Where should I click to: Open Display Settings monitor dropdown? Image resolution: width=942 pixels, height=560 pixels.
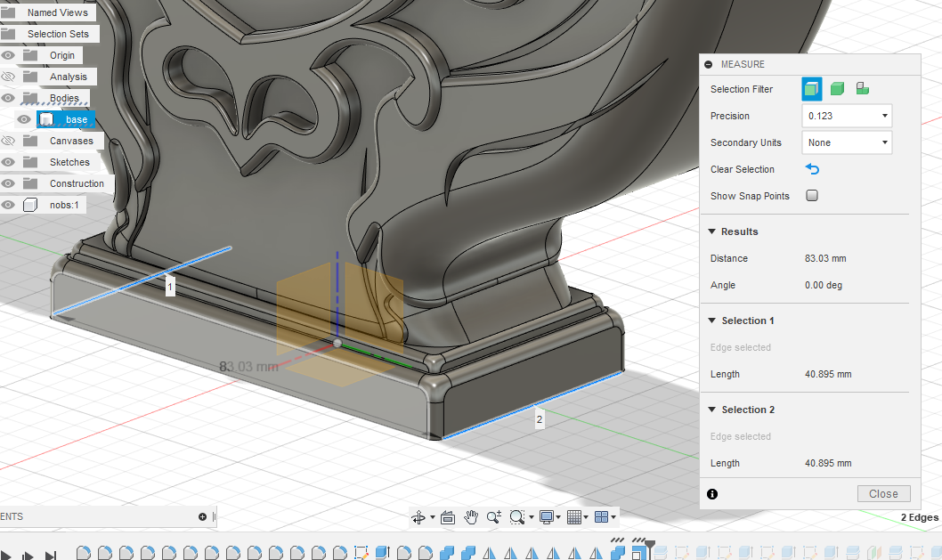(547, 516)
